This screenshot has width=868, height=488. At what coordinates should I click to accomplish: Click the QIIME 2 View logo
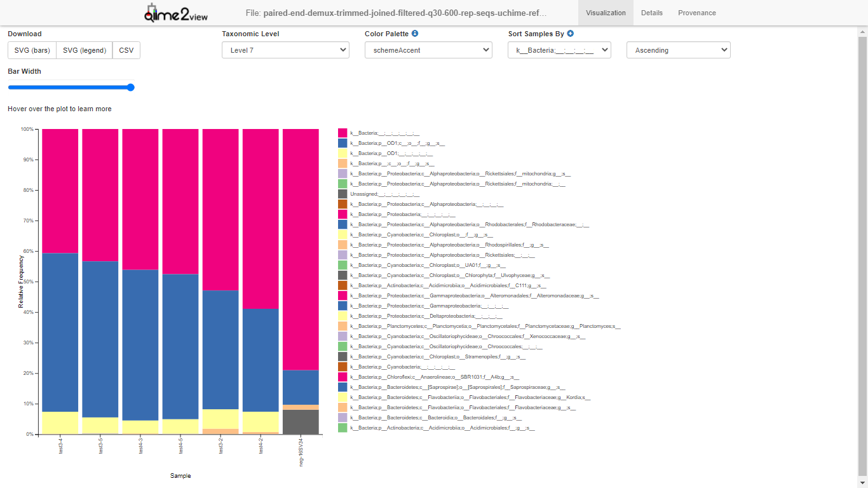[x=176, y=13]
